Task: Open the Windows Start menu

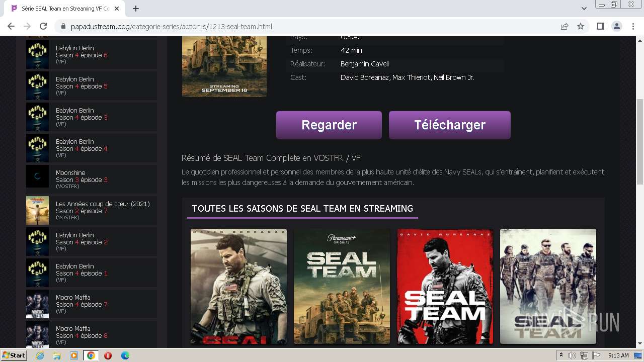Action: (x=14, y=355)
